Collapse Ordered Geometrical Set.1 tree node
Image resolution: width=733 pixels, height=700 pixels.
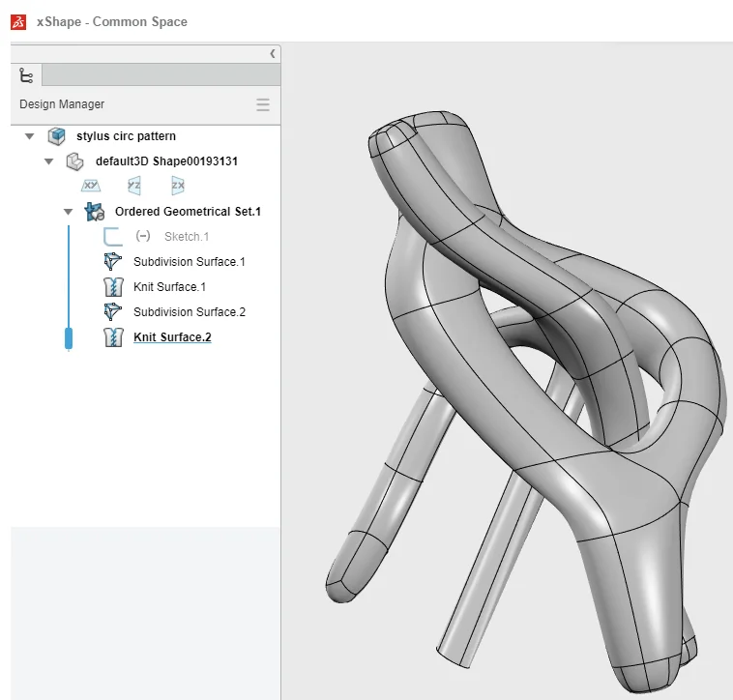point(68,212)
